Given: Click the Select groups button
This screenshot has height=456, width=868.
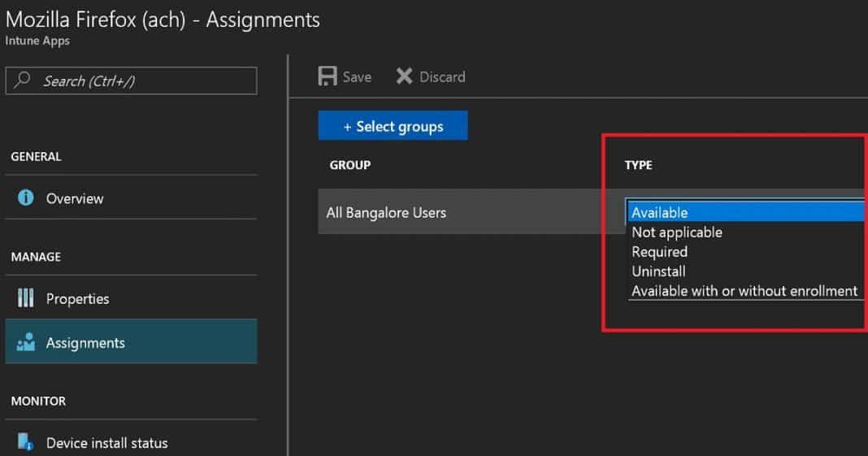Looking at the screenshot, I should (393, 126).
